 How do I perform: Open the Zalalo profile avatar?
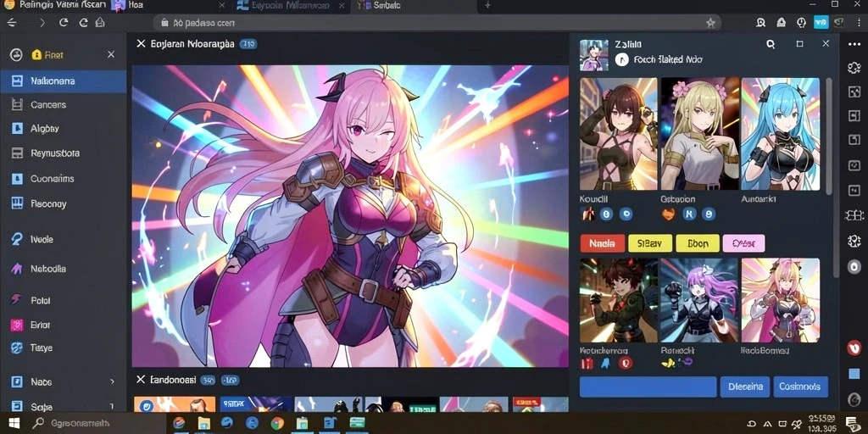593,55
